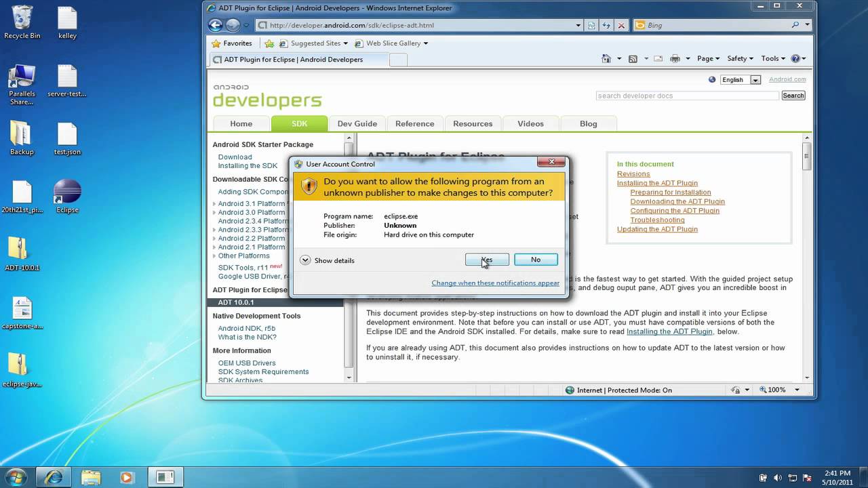Open the Download link in sidebar
The image size is (868, 488).
coord(235,157)
